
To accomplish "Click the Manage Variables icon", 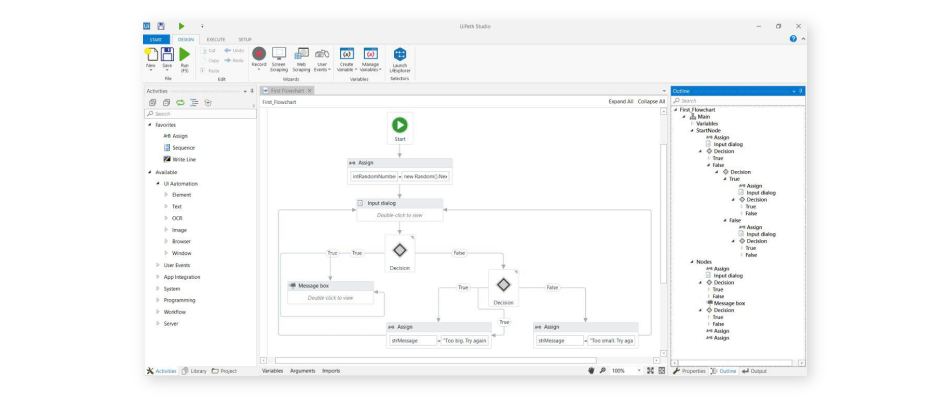I will [x=370, y=53].
